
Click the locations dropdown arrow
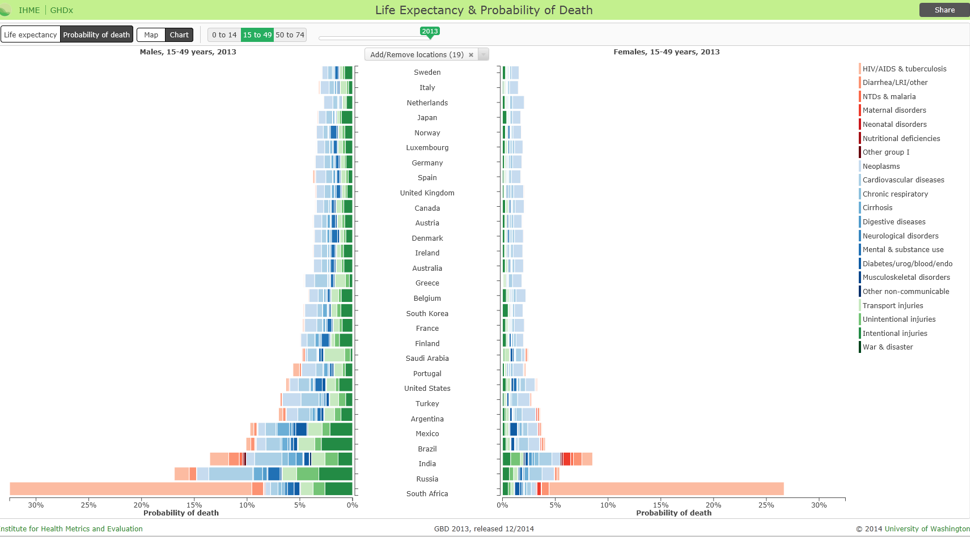click(484, 55)
